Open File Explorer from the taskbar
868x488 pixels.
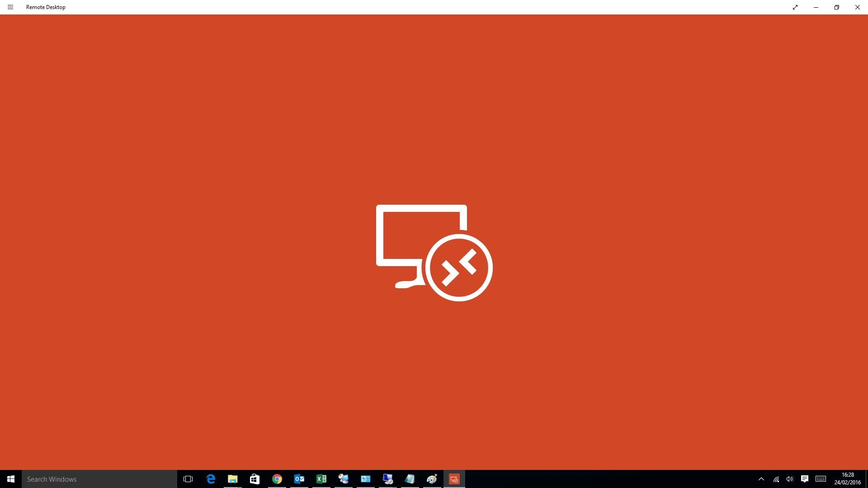[233, 479]
